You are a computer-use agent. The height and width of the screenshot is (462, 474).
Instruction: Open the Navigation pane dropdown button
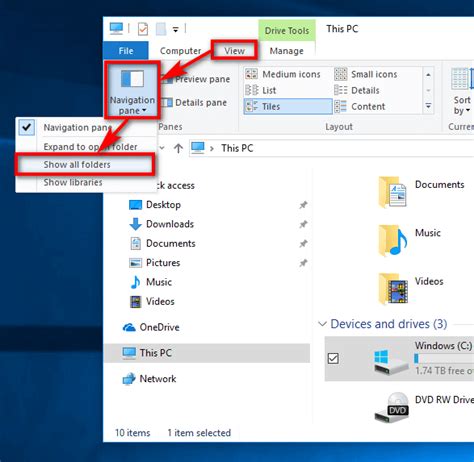pyautogui.click(x=132, y=90)
